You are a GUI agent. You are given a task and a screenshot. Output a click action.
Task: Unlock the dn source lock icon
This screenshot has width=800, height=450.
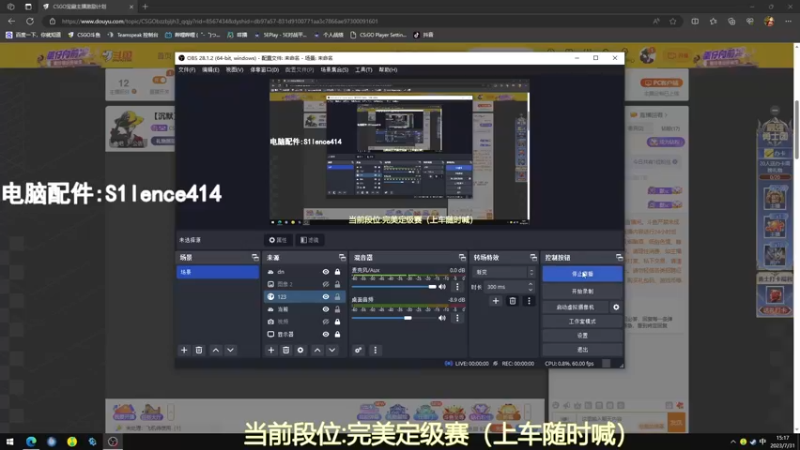coord(337,272)
